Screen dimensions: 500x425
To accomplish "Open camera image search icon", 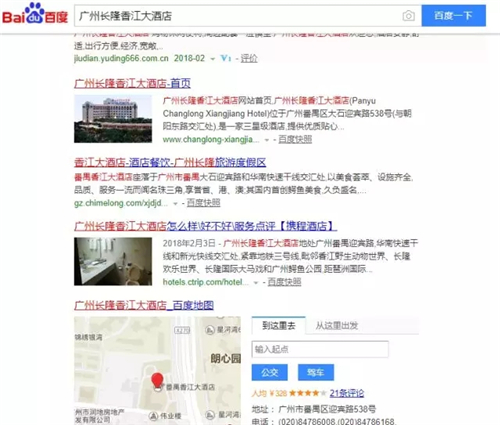I will pyautogui.click(x=408, y=16).
